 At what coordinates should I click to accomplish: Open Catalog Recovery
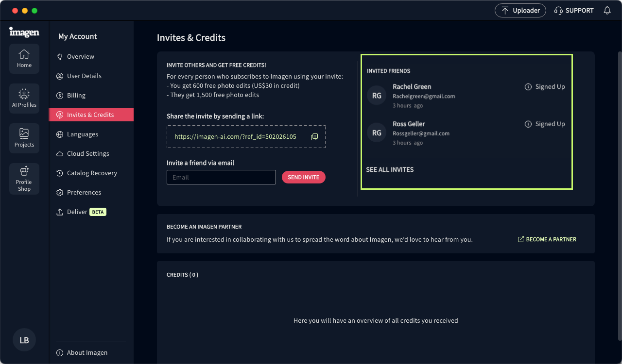pyautogui.click(x=91, y=173)
